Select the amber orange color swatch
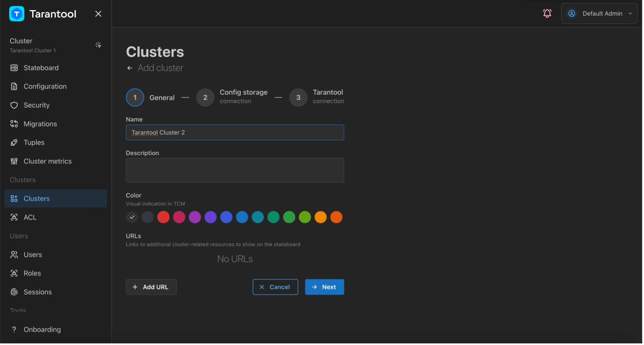Image resolution: width=644 pixels, height=345 pixels. click(320, 217)
